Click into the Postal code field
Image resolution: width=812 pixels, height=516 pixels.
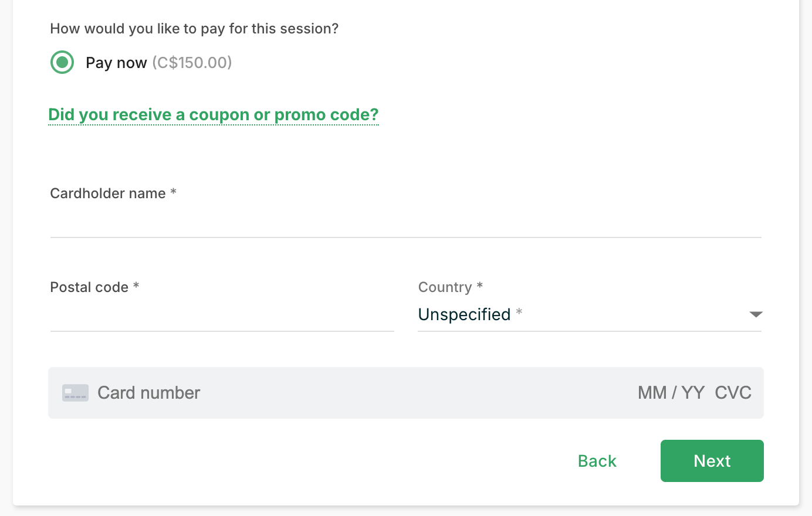click(x=222, y=317)
